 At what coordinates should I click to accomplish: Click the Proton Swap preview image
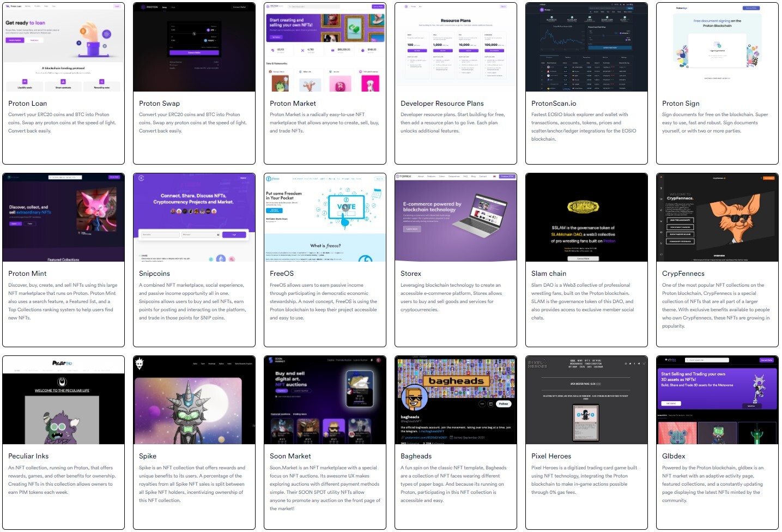click(194, 47)
